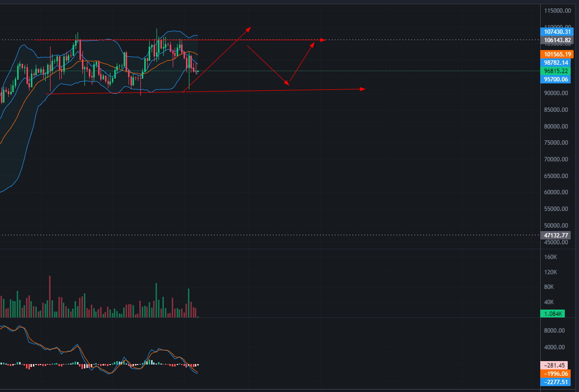Click the 85000.00 price axis tick
This screenshot has height=392, width=579.
coord(556,109)
